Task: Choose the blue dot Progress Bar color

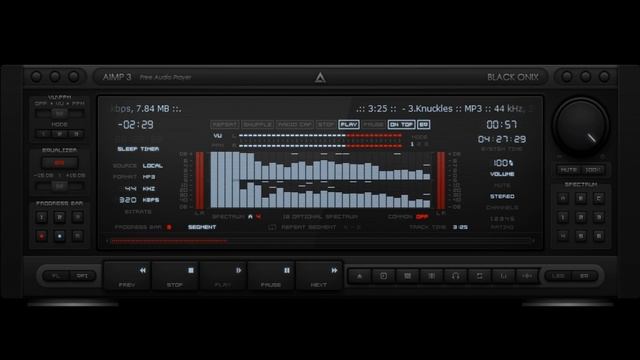Action: click(60, 236)
